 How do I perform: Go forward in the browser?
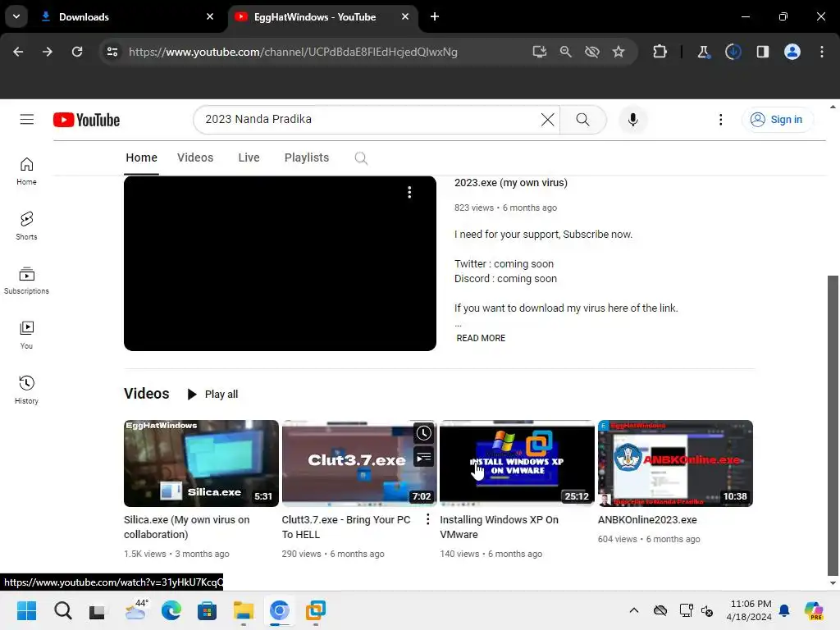tap(48, 52)
